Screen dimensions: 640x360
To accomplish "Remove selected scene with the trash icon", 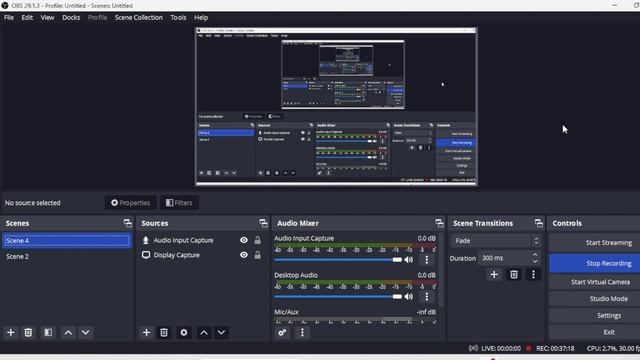I will [28, 333].
